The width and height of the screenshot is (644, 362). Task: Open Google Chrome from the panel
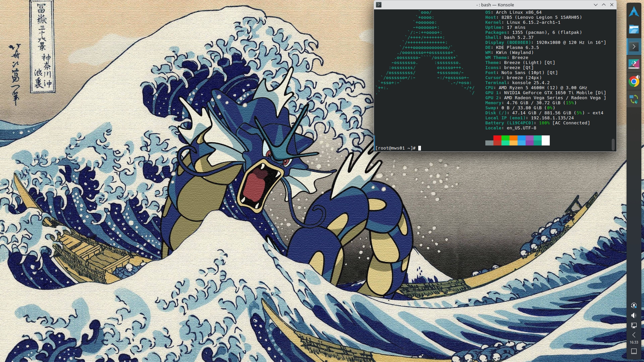634,81
